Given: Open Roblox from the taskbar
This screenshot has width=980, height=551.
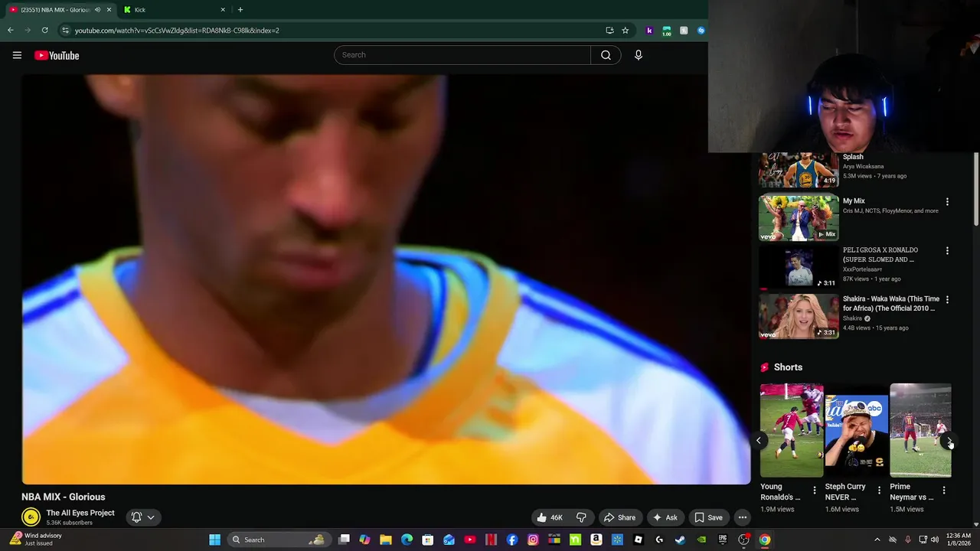Looking at the screenshot, I should pos(639,540).
